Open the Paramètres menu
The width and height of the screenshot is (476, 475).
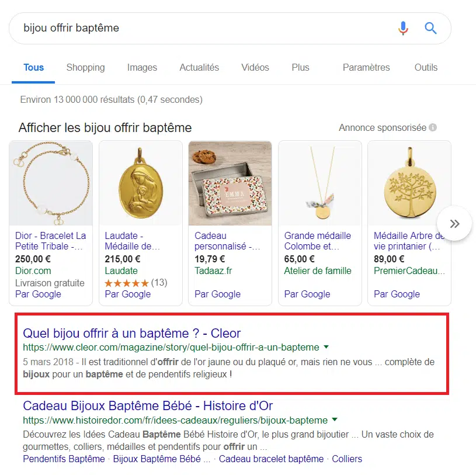click(366, 67)
